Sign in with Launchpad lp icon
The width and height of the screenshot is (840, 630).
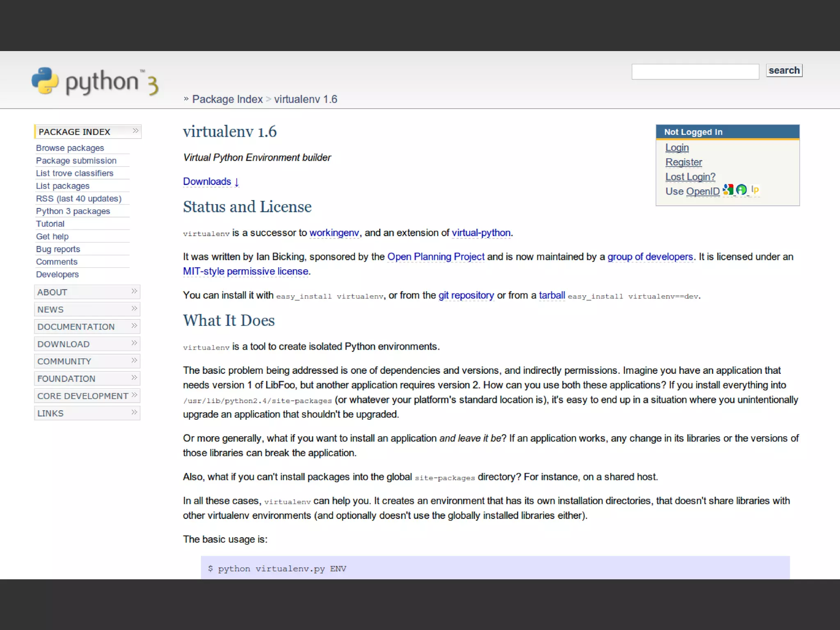[755, 190]
